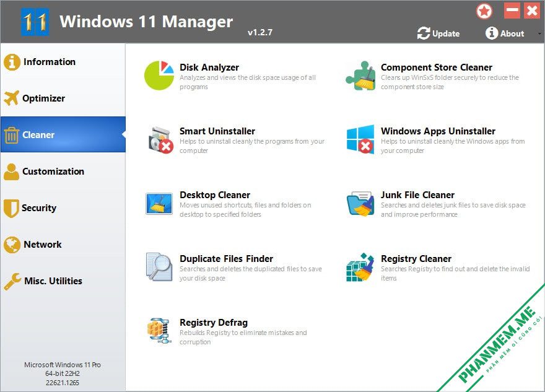This screenshot has height=392, width=545.
Task: Click the build number 22621.1265
Action: [63, 383]
